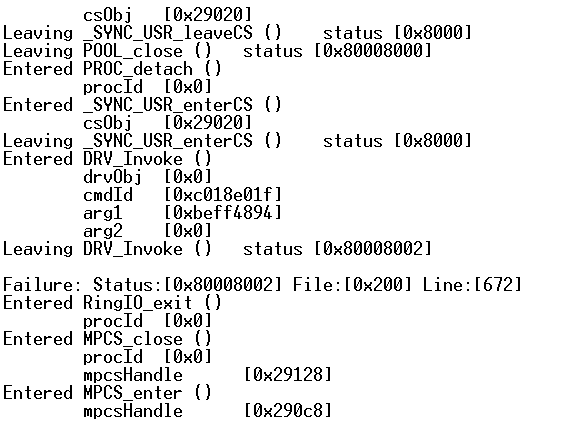Click the 'Leaving _SYNC_USR_leaveCS ()' line

[x=237, y=33]
